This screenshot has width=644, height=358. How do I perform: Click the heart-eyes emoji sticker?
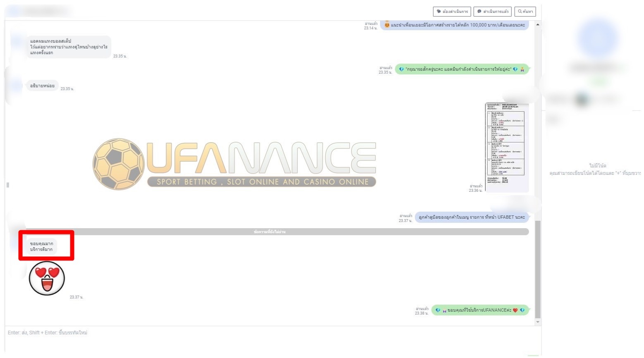point(47,278)
